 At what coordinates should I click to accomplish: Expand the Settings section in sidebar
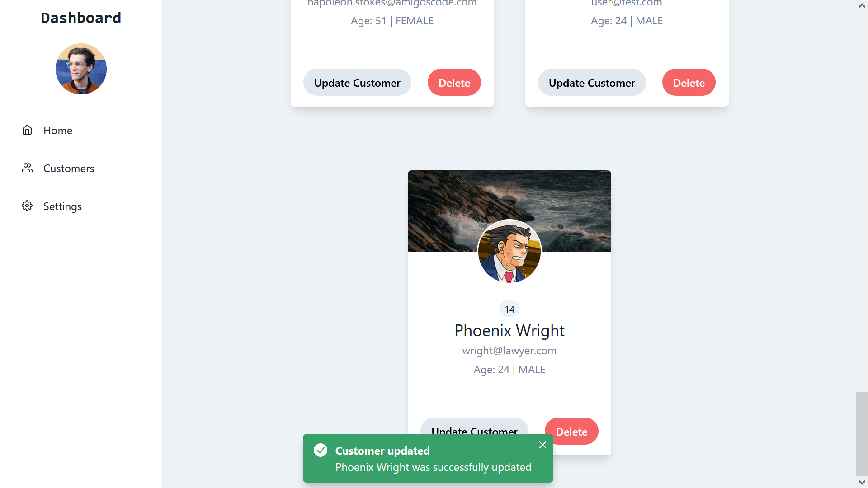(x=62, y=206)
